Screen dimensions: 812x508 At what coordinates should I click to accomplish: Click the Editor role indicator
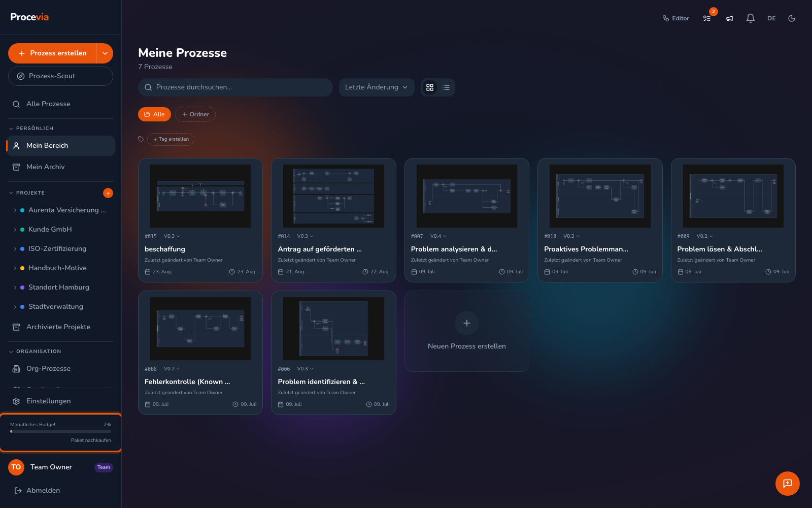pos(676,18)
